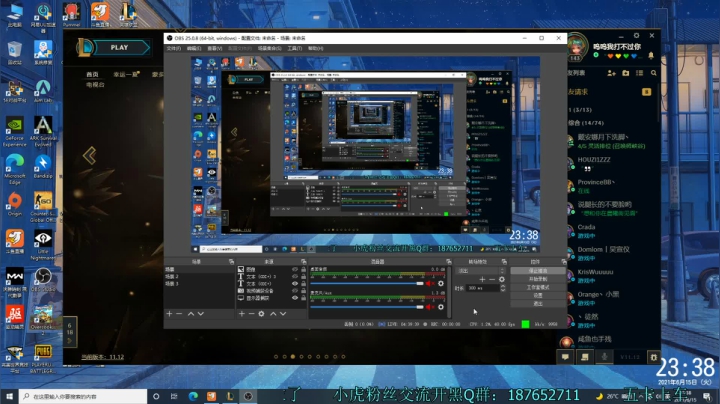Toggle visibility of 图像 source
720x404 pixels.
[295, 269]
